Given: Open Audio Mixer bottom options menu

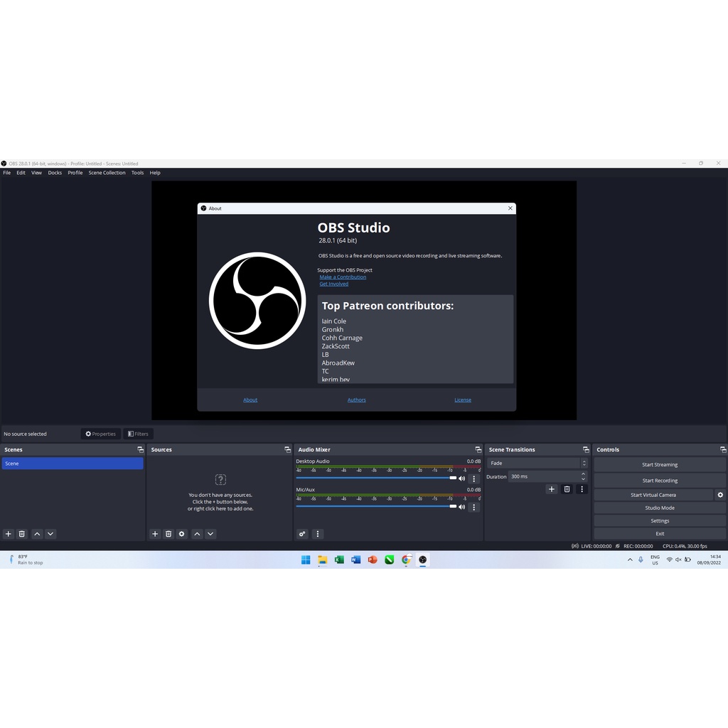Looking at the screenshot, I should [x=318, y=534].
